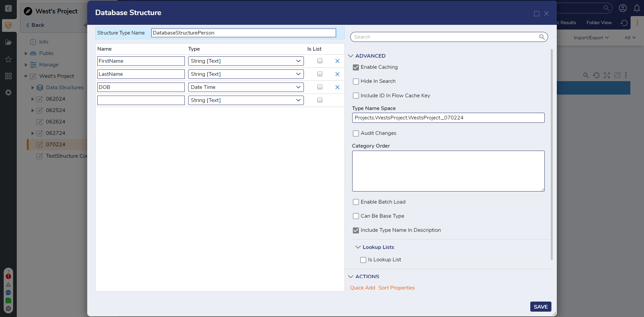Screen dimensions: 644x317
Task: Check Include ID In Flow Cache Key
Action: point(356,96)
